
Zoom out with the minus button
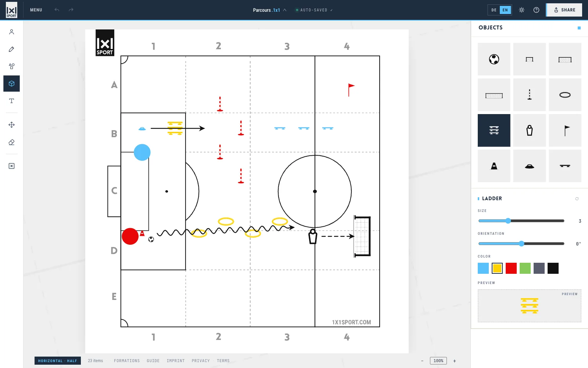pos(422,361)
